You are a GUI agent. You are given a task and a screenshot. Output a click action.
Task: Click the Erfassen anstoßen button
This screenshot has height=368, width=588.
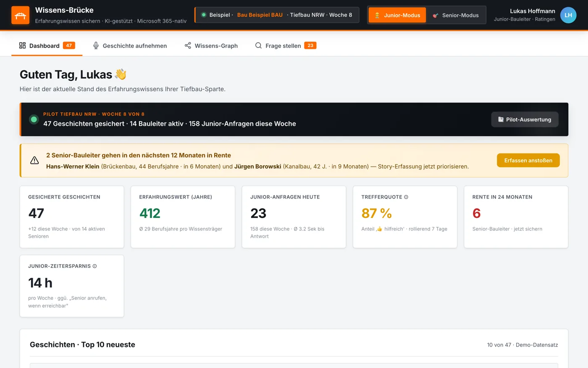(528, 160)
